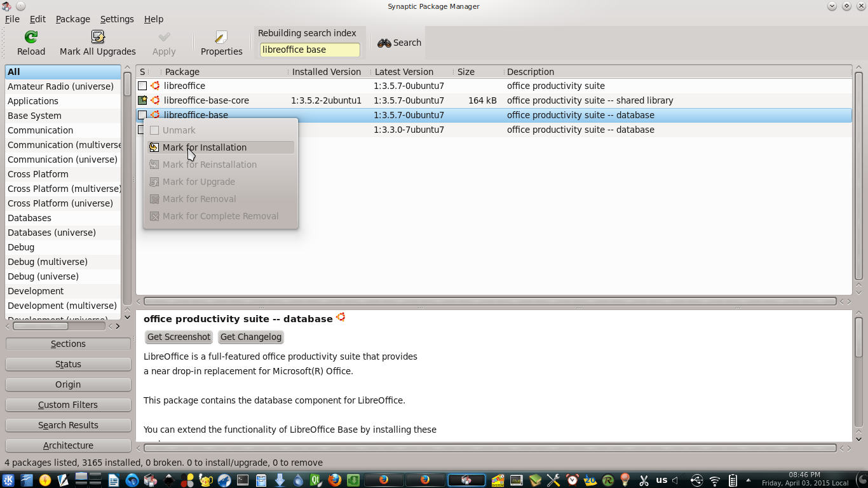Click the greyed Apply toolbar button
868x488 pixels.
164,43
